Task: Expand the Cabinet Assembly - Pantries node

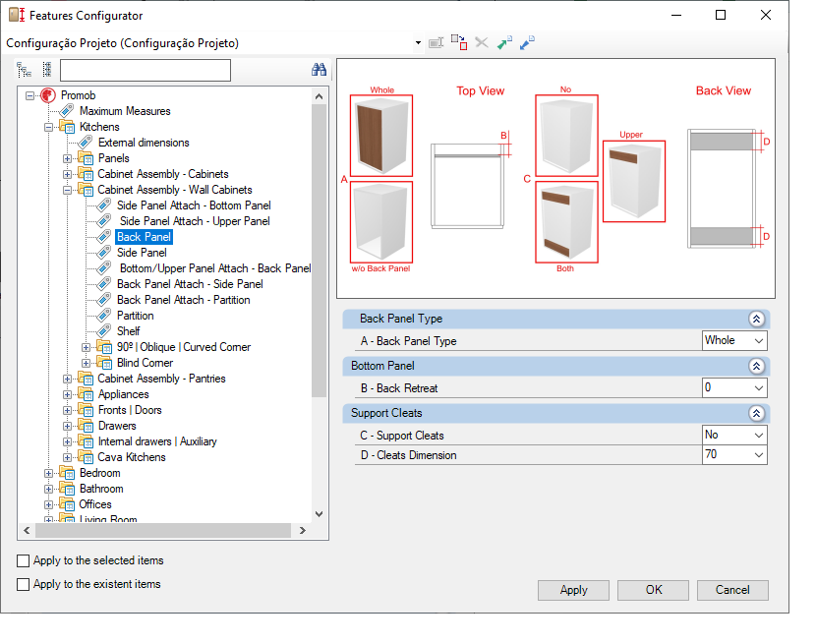Action: tap(67, 379)
